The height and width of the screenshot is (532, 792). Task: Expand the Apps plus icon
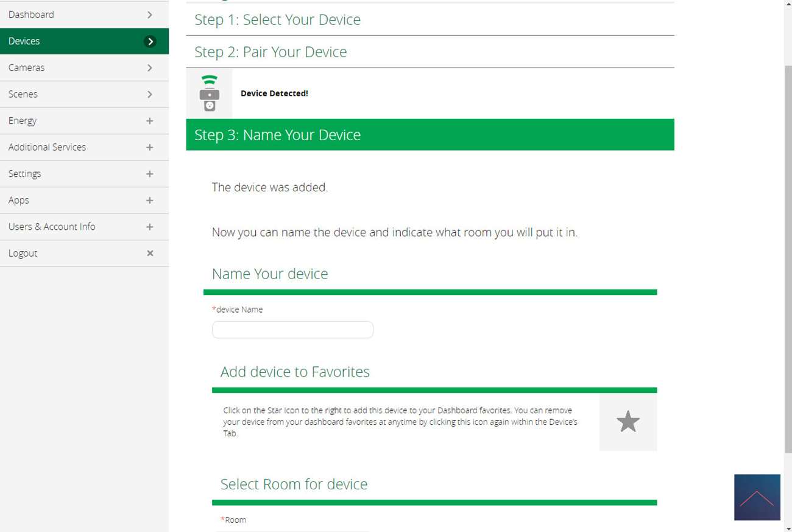[x=150, y=200]
